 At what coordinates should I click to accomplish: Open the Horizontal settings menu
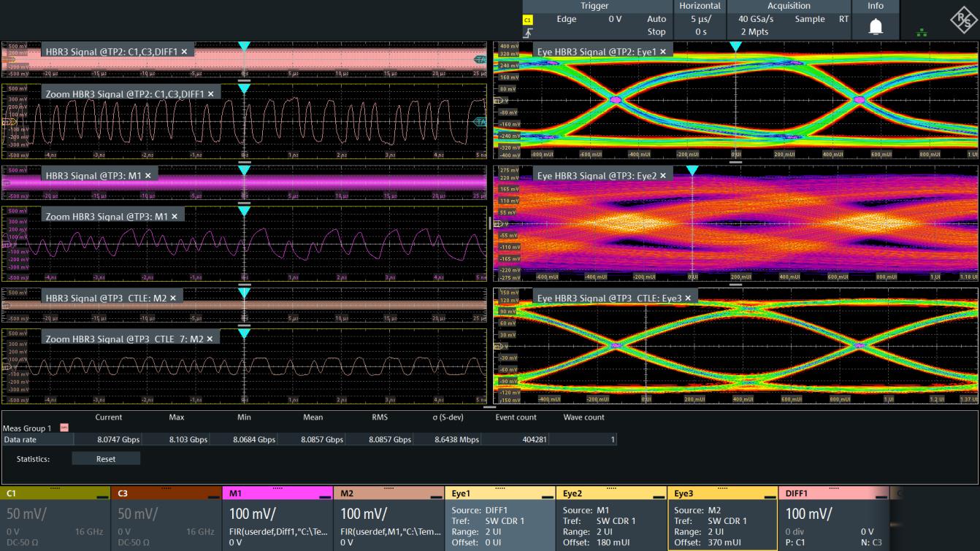pos(700,6)
